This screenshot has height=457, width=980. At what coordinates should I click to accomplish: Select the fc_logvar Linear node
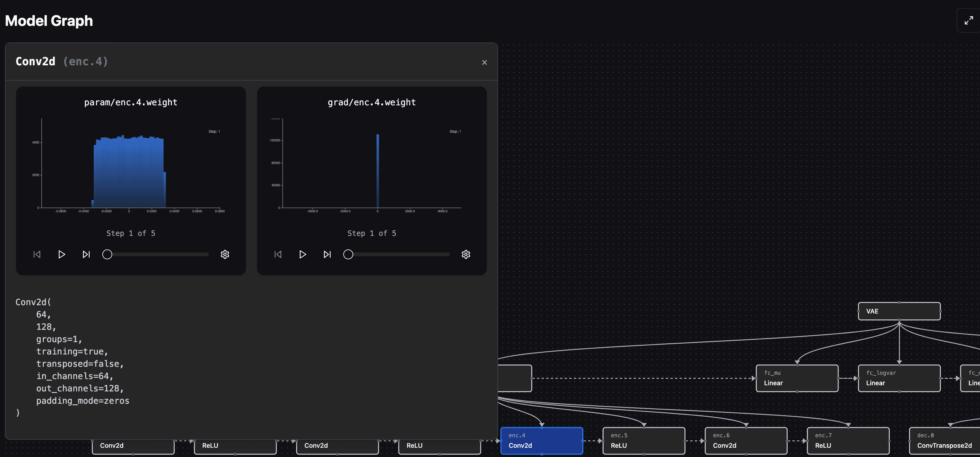899,378
